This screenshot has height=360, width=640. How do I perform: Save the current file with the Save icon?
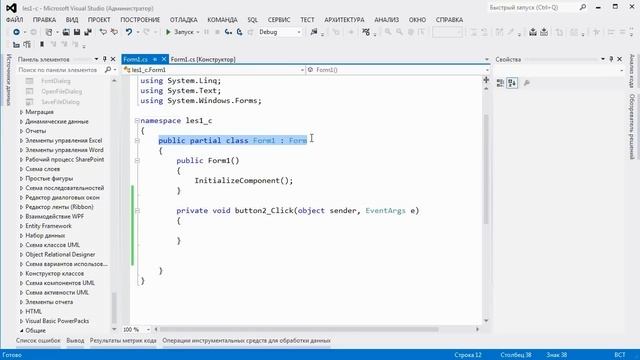77,32
